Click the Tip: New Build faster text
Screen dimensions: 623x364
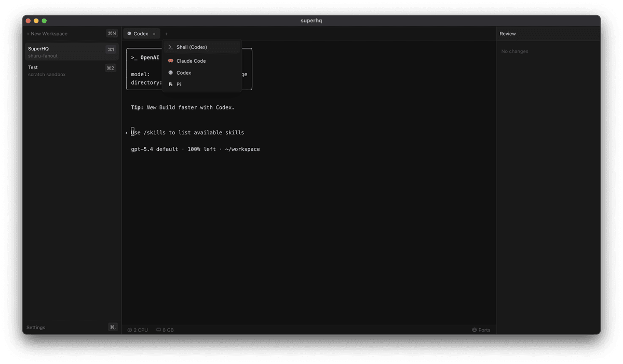pyautogui.click(x=183, y=108)
